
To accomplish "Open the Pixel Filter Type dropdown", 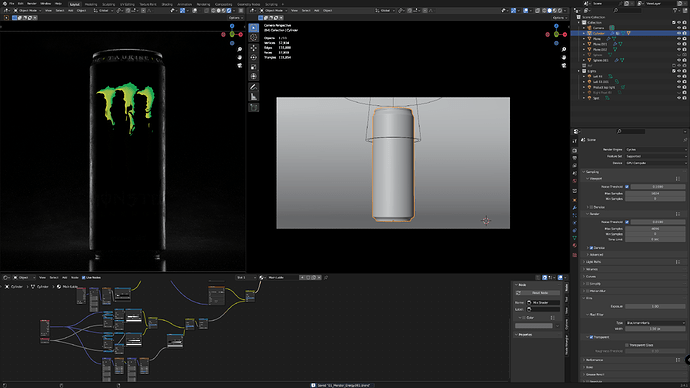I will 656,323.
